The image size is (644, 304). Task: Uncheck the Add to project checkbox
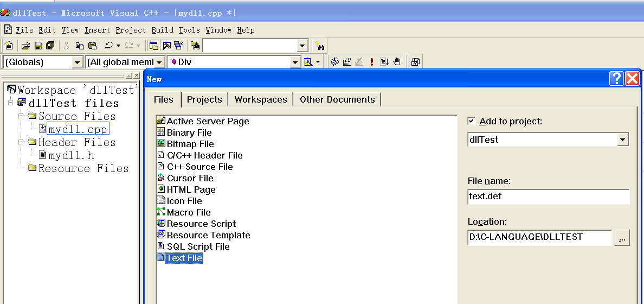(472, 121)
